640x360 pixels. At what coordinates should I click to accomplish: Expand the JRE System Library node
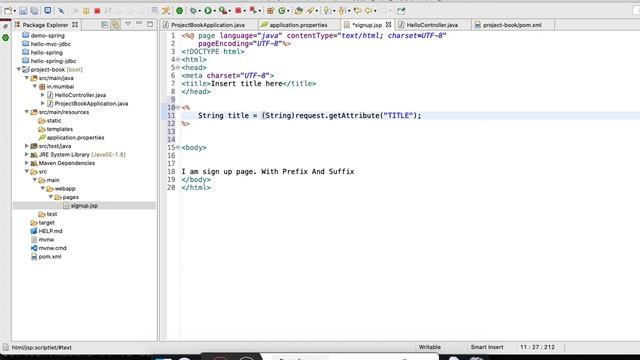[27, 154]
